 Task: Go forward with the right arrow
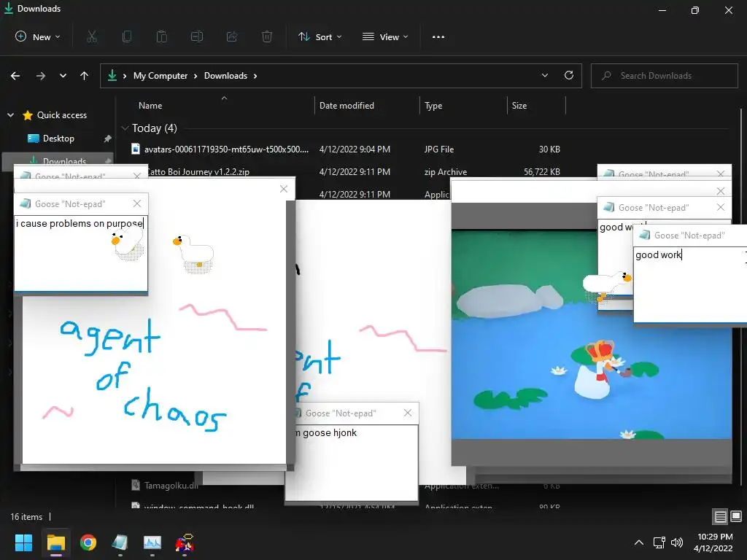(41, 76)
